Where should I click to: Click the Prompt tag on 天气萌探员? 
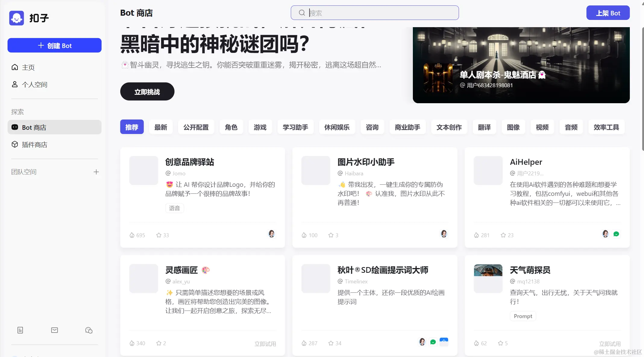pos(523,316)
